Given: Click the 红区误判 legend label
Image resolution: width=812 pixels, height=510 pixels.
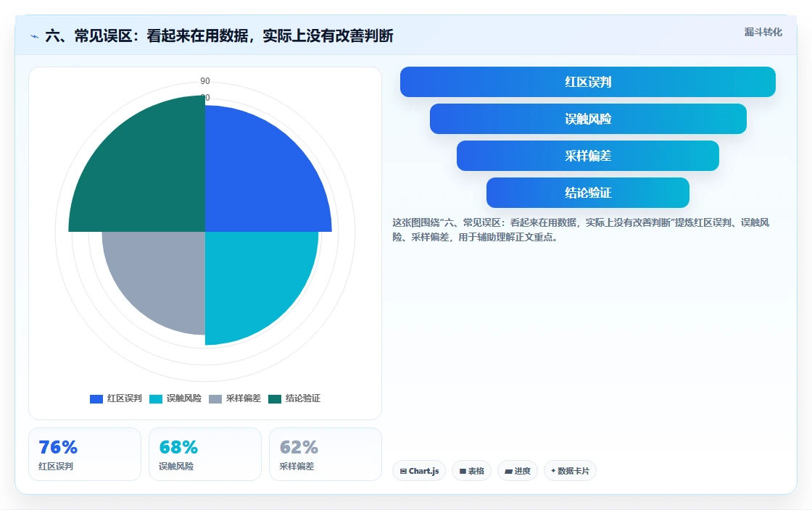Looking at the screenshot, I should click(124, 398).
